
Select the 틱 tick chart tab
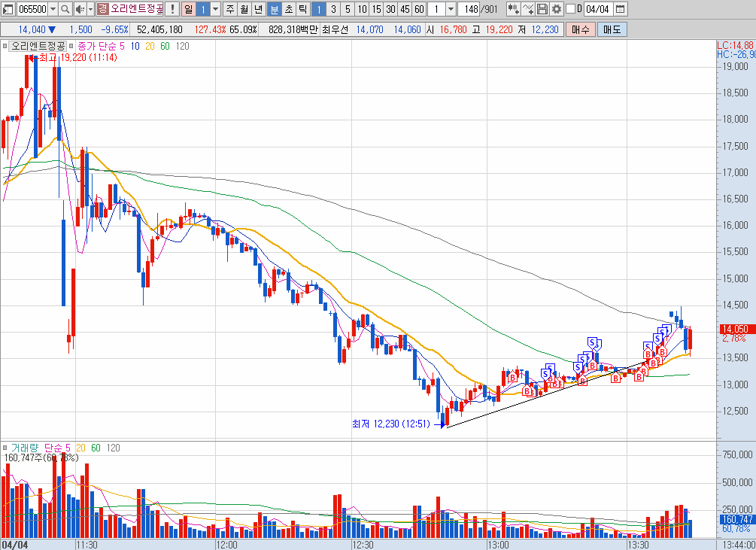(302, 9)
